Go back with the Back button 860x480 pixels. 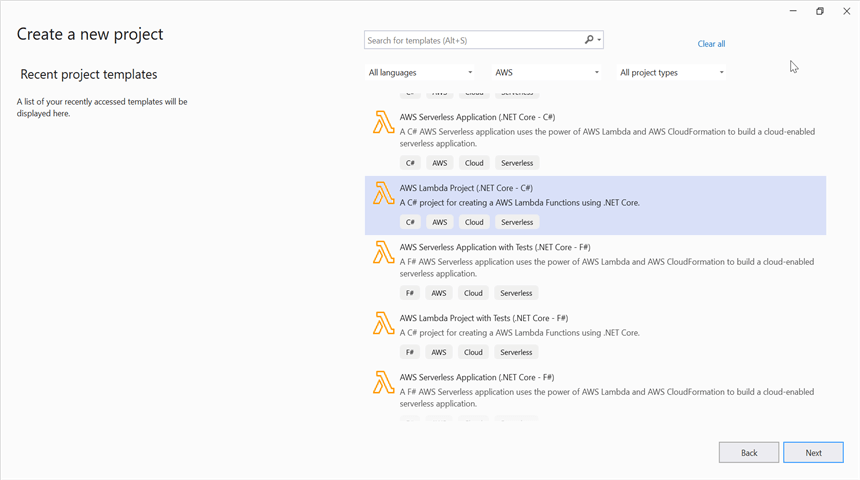pos(748,453)
